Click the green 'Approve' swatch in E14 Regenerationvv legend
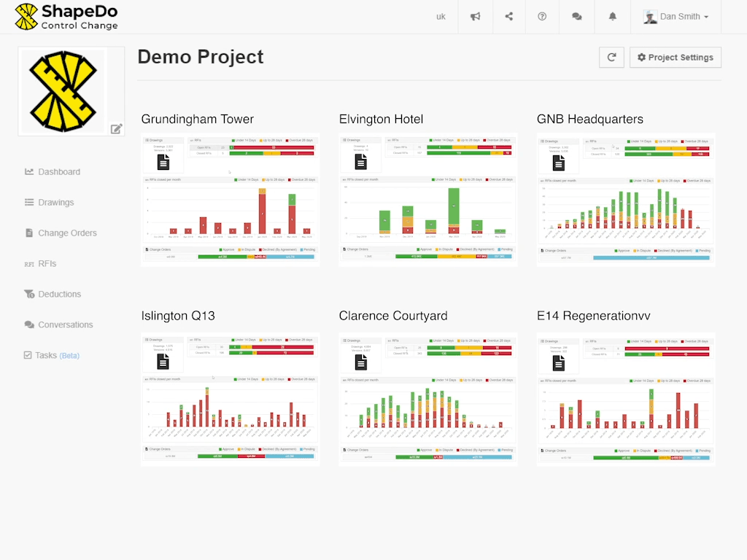The image size is (747, 560). pos(618,450)
